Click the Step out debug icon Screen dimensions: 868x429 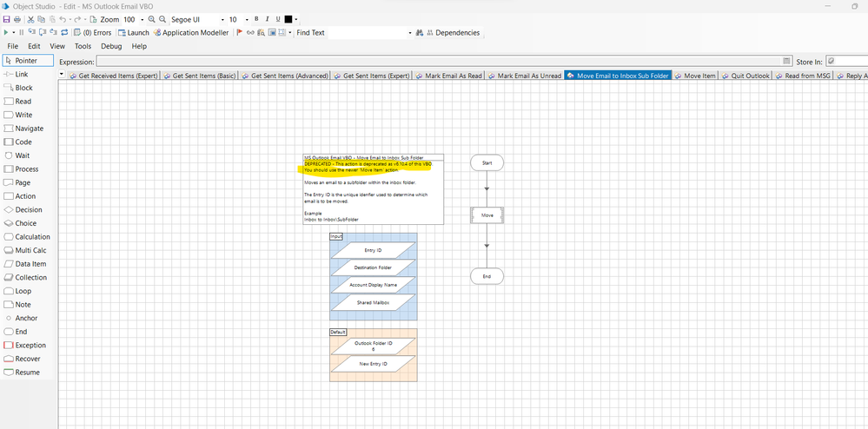[x=53, y=32]
